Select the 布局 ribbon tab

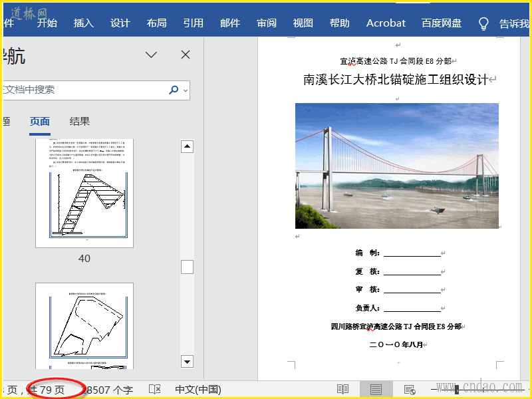[x=157, y=23]
